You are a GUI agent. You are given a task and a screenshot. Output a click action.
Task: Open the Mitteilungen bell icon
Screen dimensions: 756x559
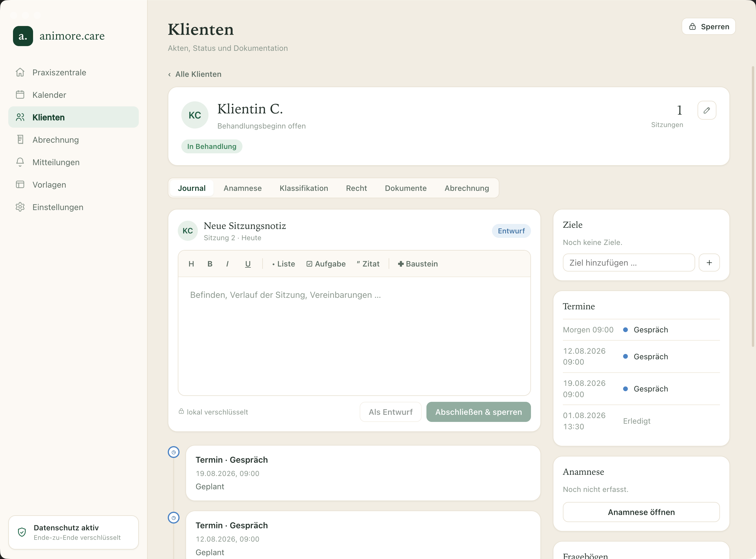click(x=20, y=162)
